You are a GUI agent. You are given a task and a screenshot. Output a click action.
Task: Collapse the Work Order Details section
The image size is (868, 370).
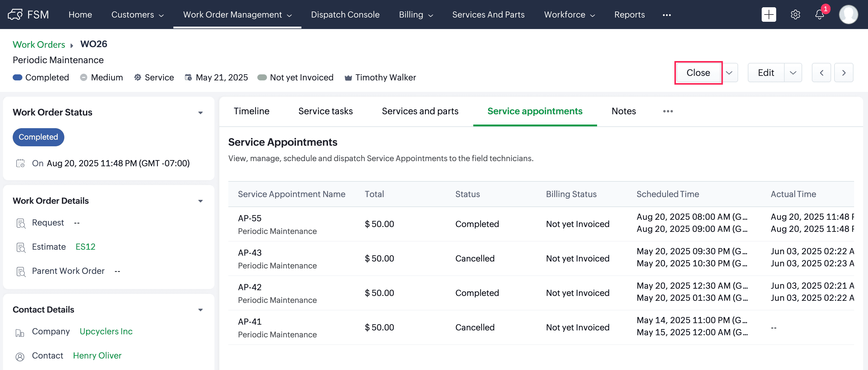(201, 201)
